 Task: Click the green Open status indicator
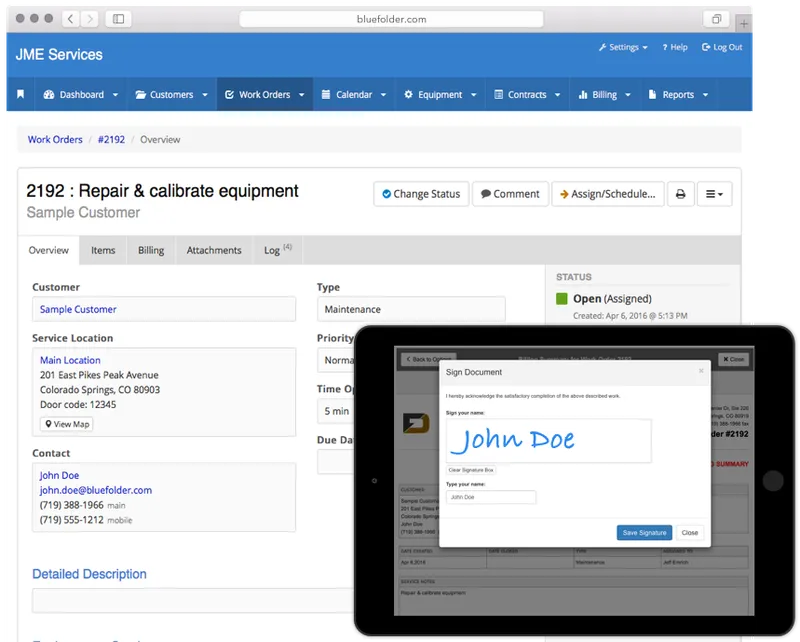(x=562, y=299)
